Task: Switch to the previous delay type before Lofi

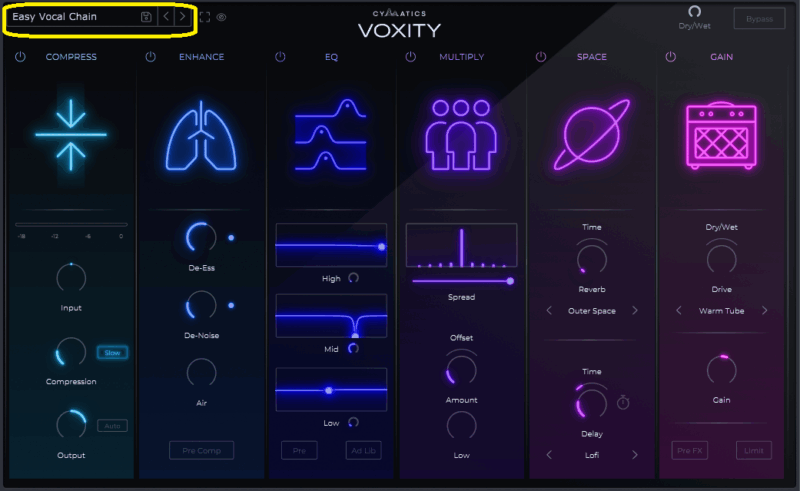Action: 549,455
